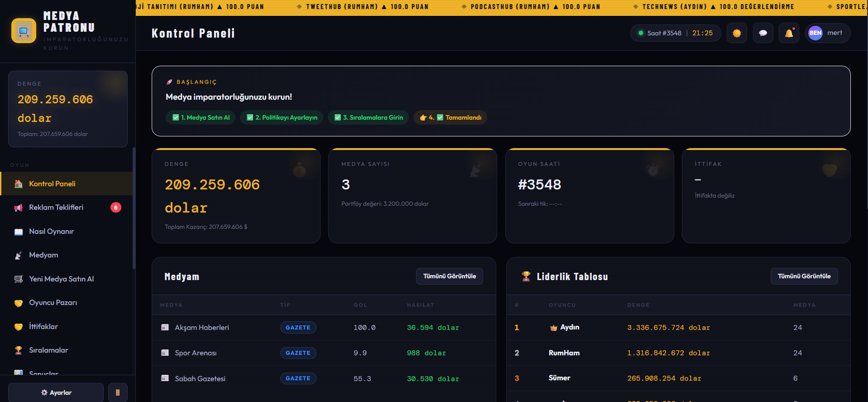This screenshot has height=402, width=868.
Task: Click the Sabah Gazetesi media name
Action: tap(200, 378)
